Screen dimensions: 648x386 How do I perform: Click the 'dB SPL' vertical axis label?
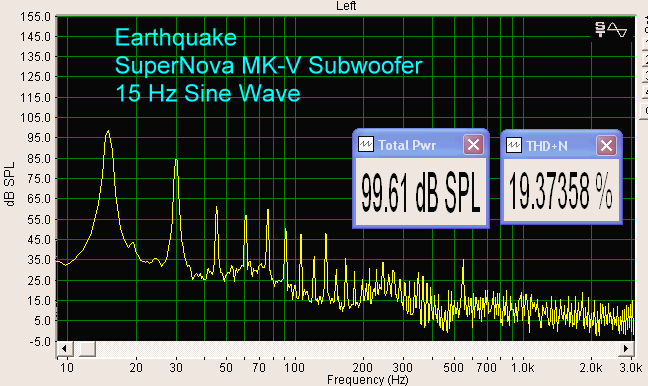click(9, 184)
